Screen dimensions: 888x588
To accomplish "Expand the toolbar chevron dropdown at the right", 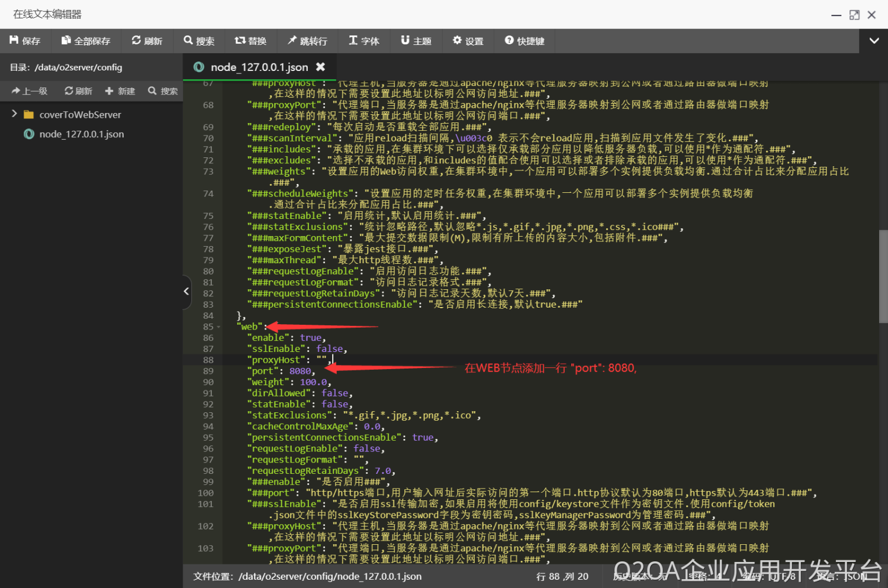I will 874,41.
